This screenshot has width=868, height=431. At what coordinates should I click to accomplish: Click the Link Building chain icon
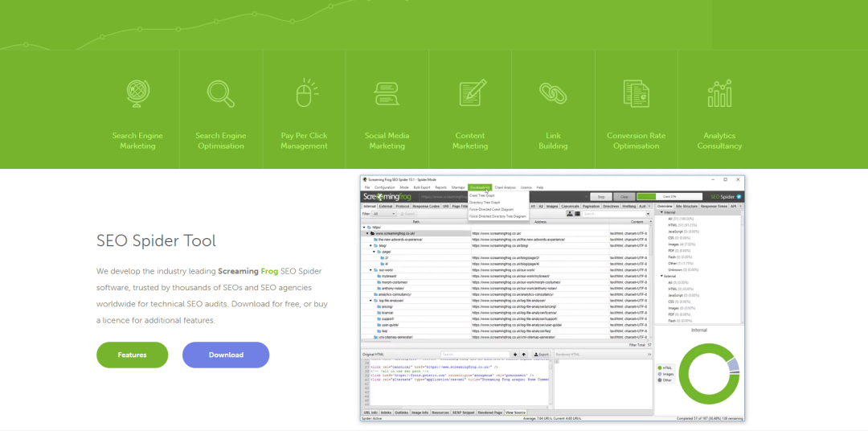tap(553, 93)
